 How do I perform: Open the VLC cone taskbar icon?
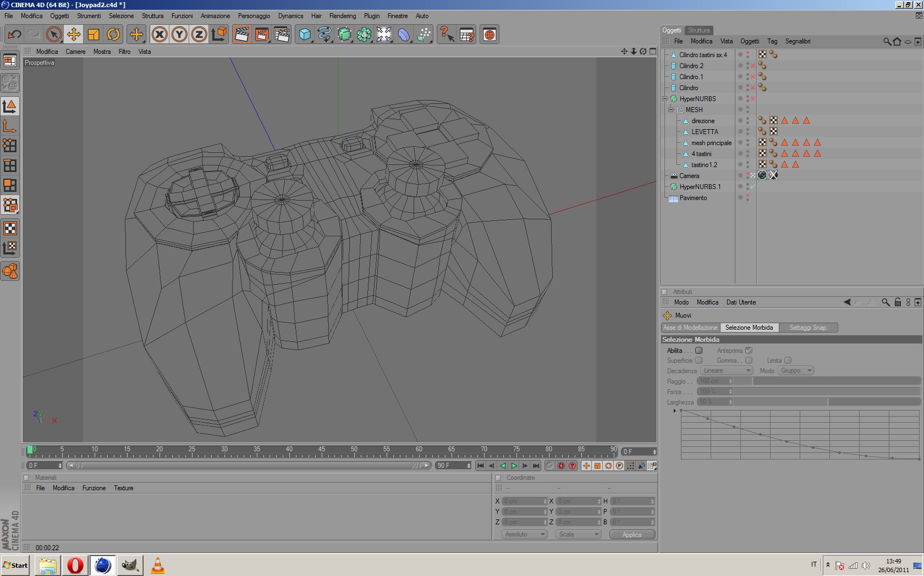pos(157,565)
